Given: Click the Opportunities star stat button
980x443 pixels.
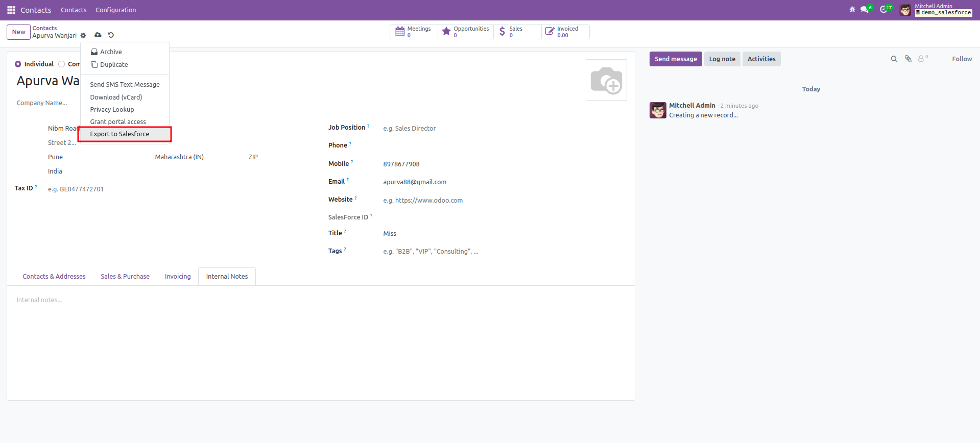Looking at the screenshot, I should (466, 32).
